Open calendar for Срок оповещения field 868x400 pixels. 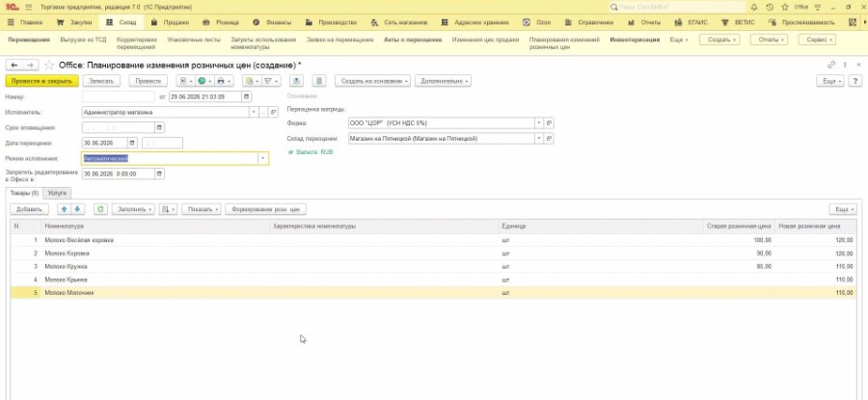click(x=159, y=127)
